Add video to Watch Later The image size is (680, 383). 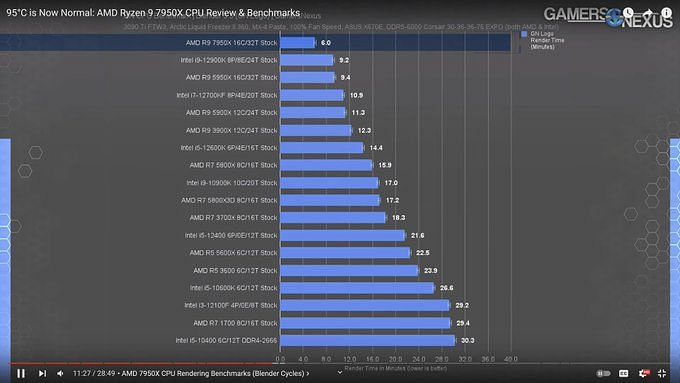pyautogui.click(x=628, y=13)
